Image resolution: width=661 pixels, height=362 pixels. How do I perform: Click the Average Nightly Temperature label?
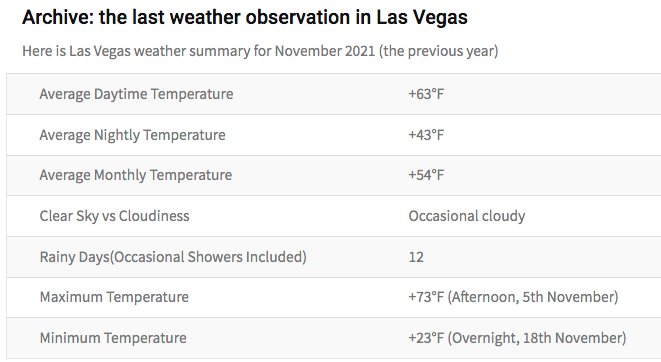coord(132,135)
